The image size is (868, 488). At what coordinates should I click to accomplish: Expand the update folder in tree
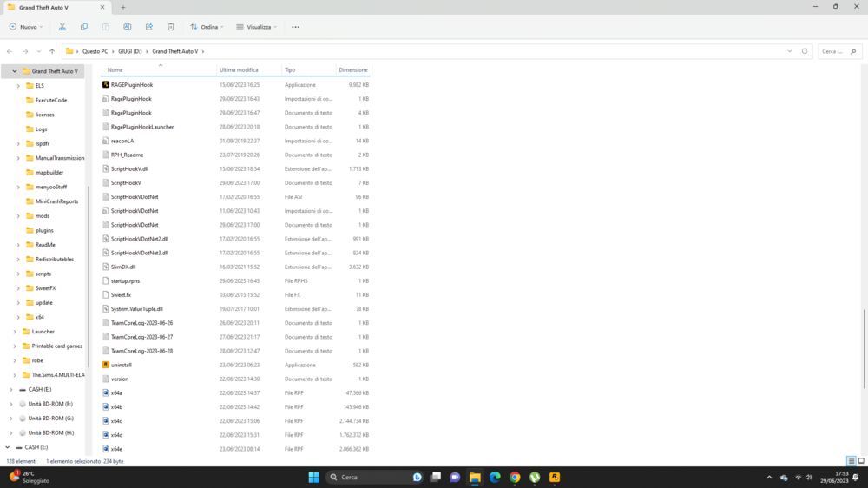(18, 302)
